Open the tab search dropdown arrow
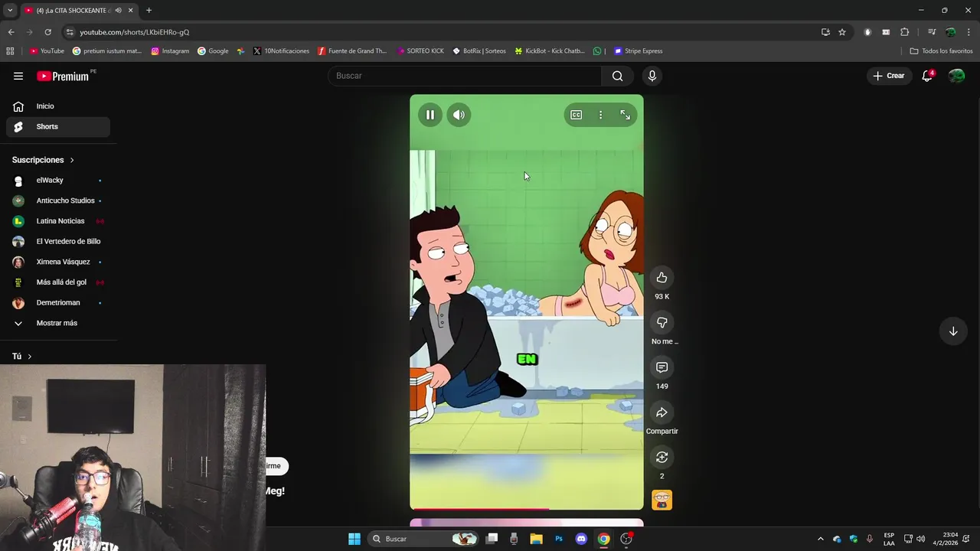 [x=10, y=10]
